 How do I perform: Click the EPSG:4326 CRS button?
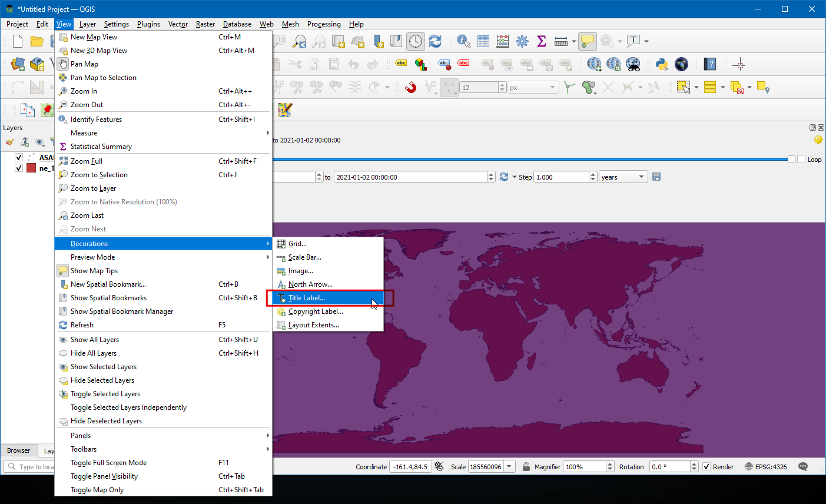click(765, 467)
